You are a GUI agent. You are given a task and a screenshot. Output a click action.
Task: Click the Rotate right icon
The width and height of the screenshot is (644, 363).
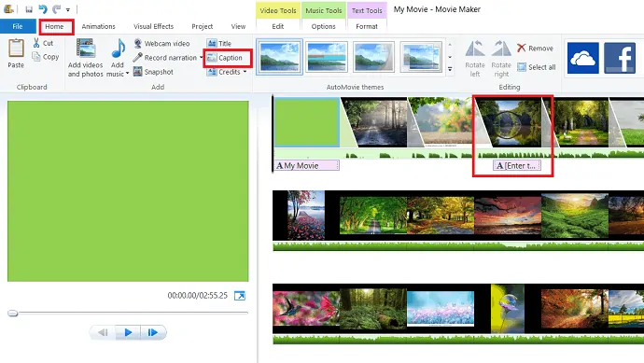(x=501, y=49)
